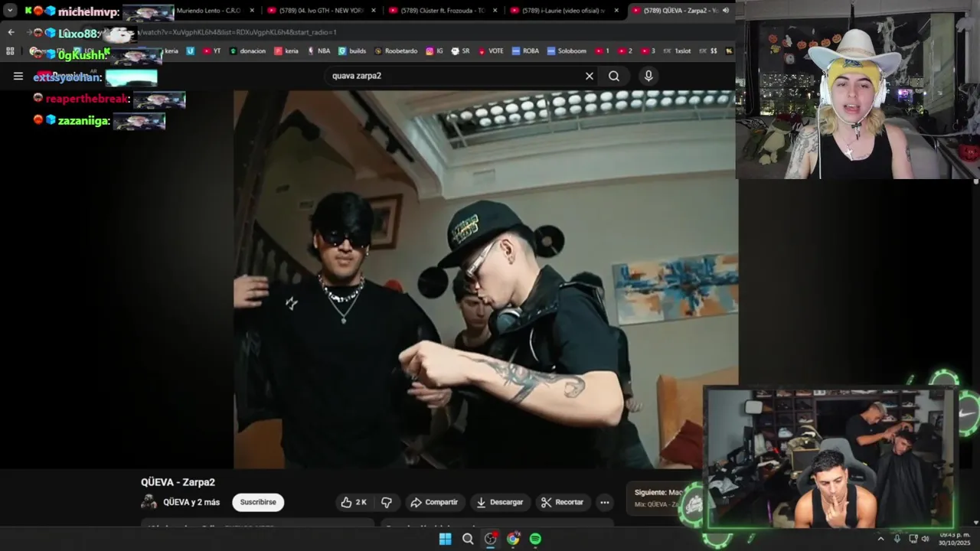Subscribe with the Suscribirse button
980x551 pixels.
[258, 502]
